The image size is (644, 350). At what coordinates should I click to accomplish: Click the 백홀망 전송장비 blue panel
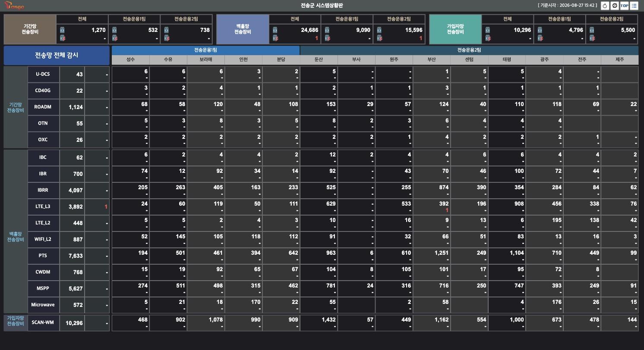tap(243, 29)
